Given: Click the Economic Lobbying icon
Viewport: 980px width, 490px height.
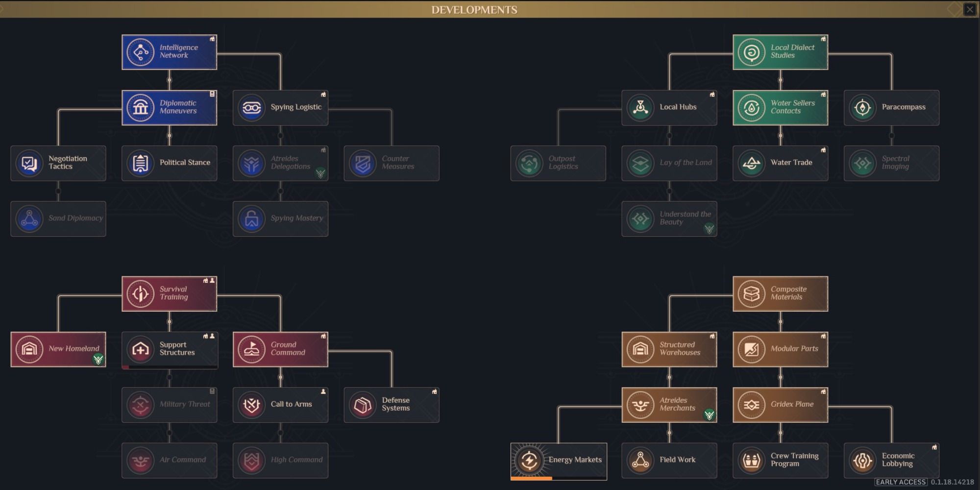Looking at the screenshot, I should [x=863, y=460].
